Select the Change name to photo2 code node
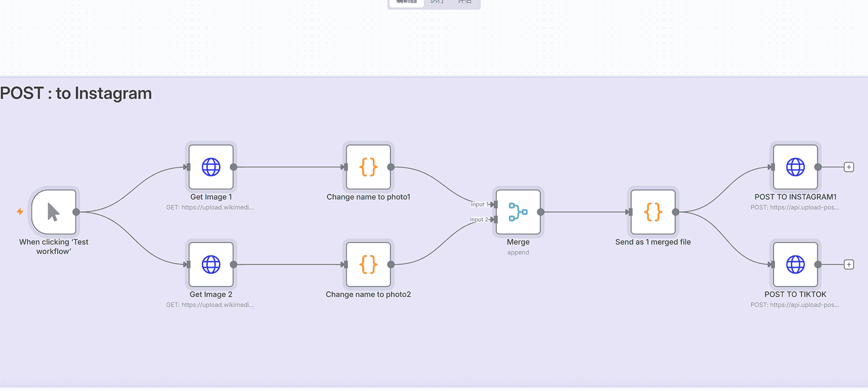Image resolution: width=868 pixels, height=391 pixels. pos(368,264)
